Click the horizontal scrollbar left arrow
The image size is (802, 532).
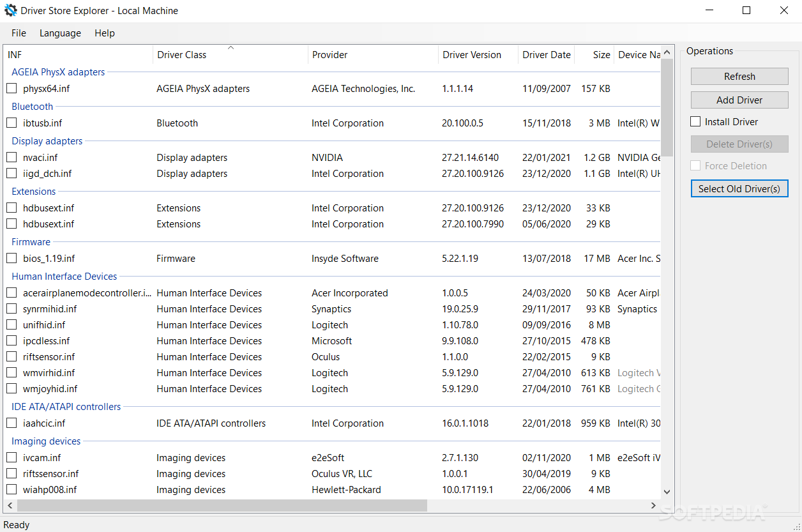pyautogui.click(x=10, y=505)
